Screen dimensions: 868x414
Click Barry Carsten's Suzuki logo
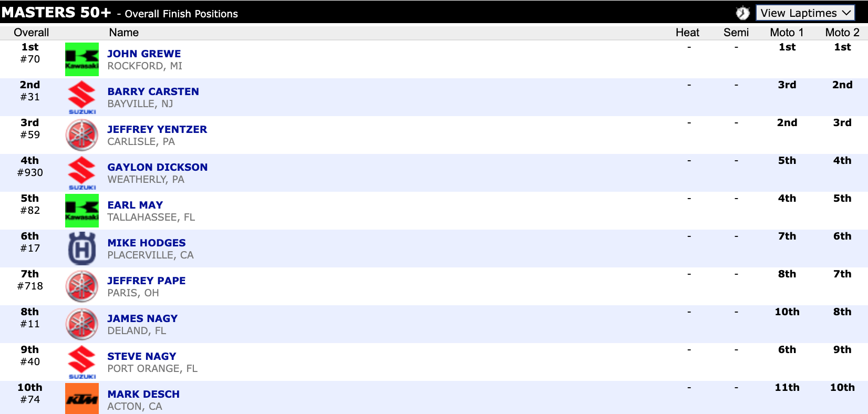[81, 97]
